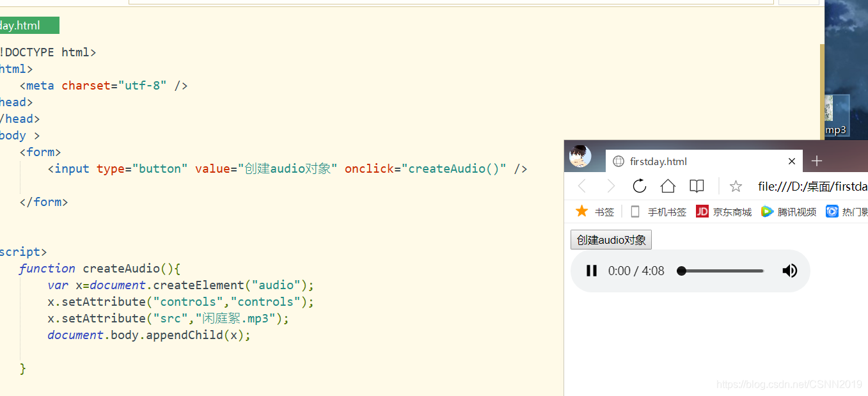Image resolution: width=868 pixels, height=396 pixels.
Task: Click 0:00 / 4:08 time display
Action: [636, 271]
